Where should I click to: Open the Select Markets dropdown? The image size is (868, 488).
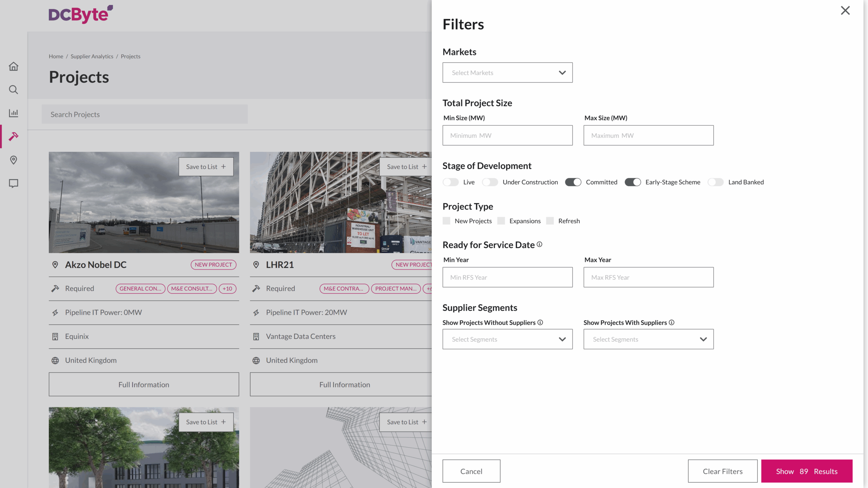tap(507, 73)
